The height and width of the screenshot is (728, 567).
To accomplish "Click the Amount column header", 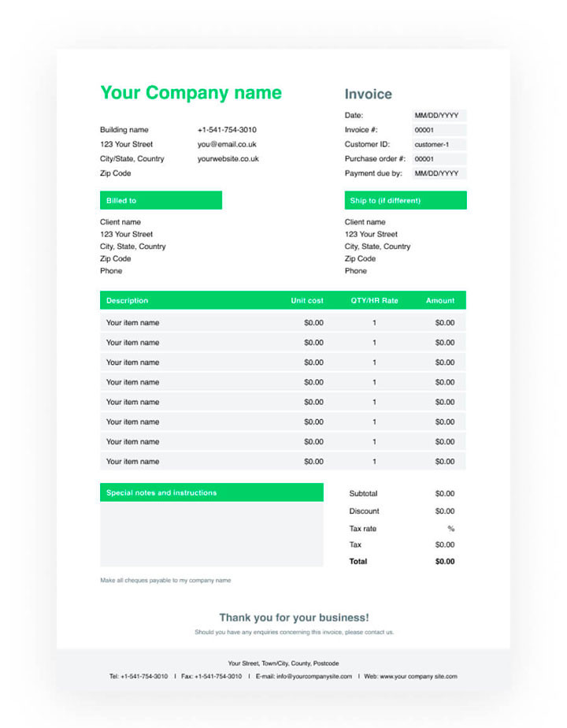I will click(x=440, y=300).
